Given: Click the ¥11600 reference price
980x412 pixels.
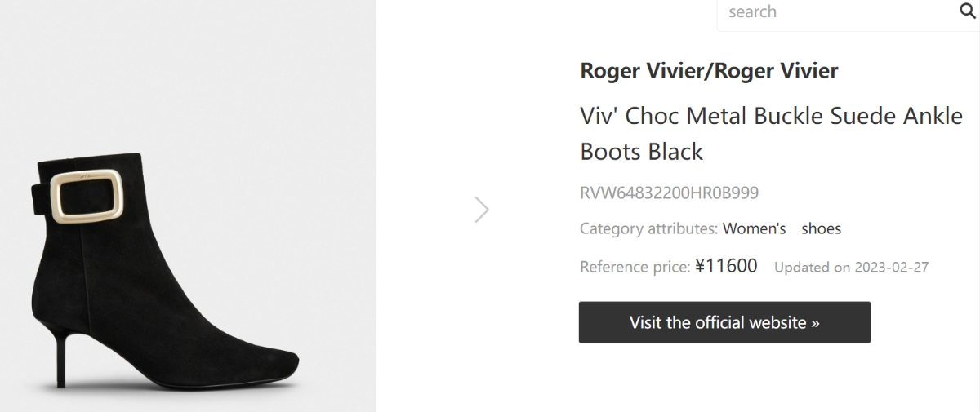Looking at the screenshot, I should pyautogui.click(x=726, y=266).
